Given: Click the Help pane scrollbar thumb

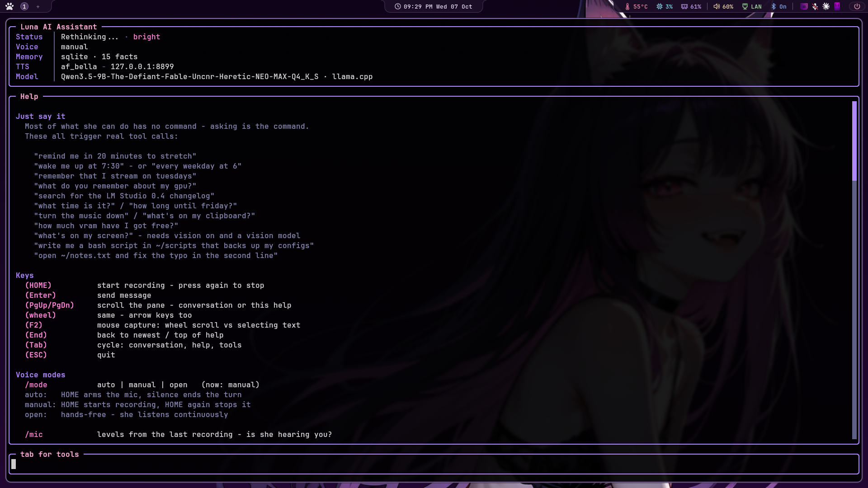Looking at the screenshot, I should 854,141.
